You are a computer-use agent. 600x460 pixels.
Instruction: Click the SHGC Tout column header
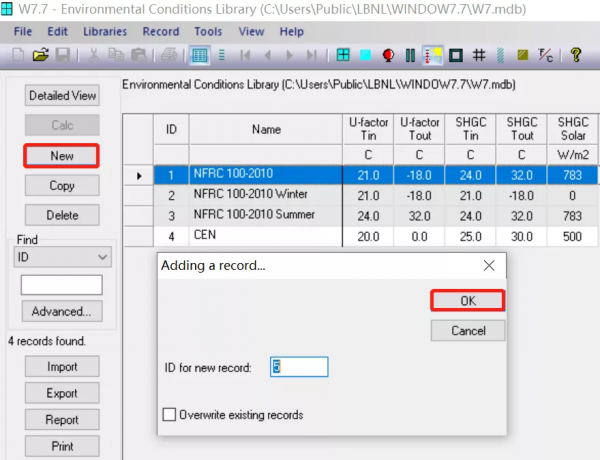522,129
